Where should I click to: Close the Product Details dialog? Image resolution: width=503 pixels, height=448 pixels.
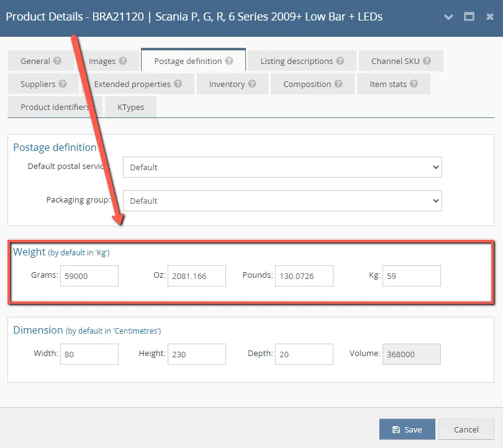coord(490,17)
